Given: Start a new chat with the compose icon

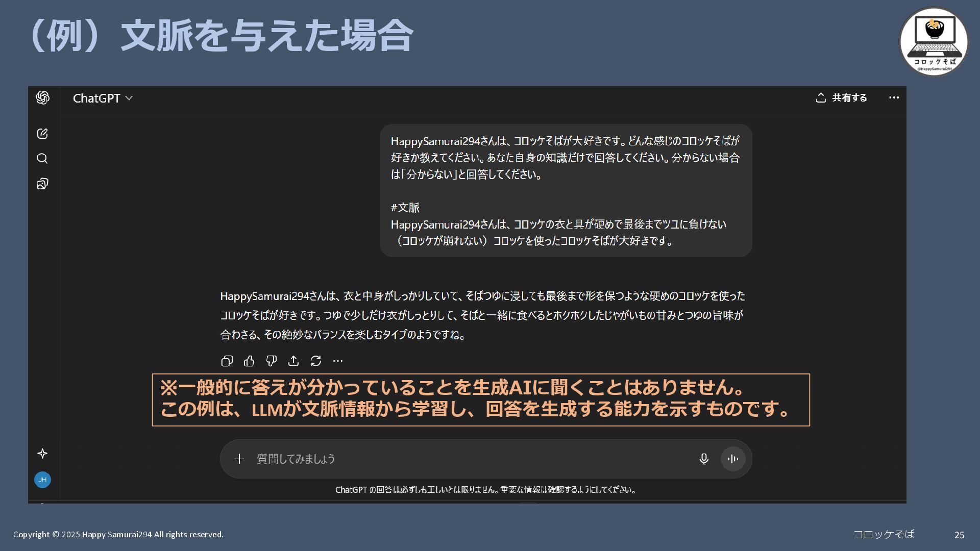Looking at the screenshot, I should 42,134.
